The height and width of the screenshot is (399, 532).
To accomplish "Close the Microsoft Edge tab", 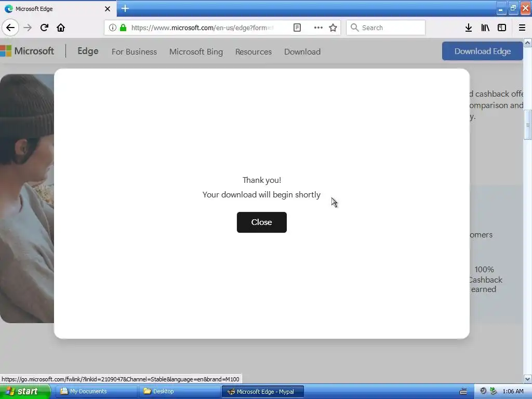I will 108,9.
